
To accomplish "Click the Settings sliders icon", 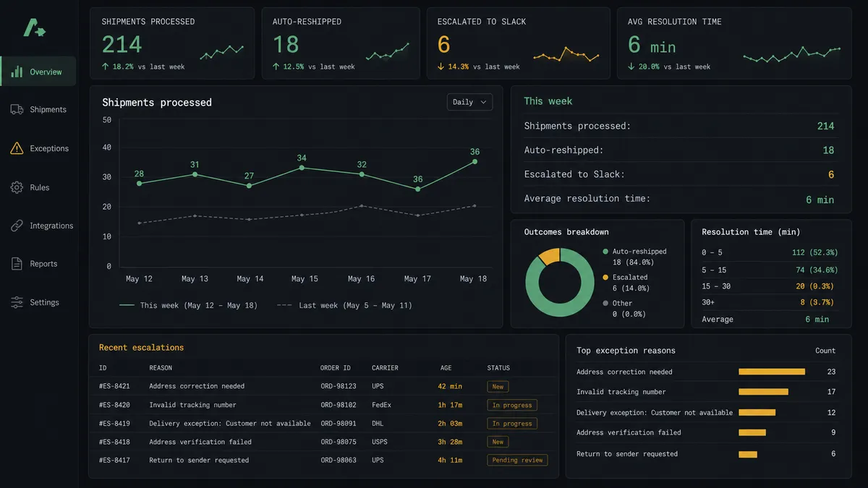I will (x=17, y=302).
